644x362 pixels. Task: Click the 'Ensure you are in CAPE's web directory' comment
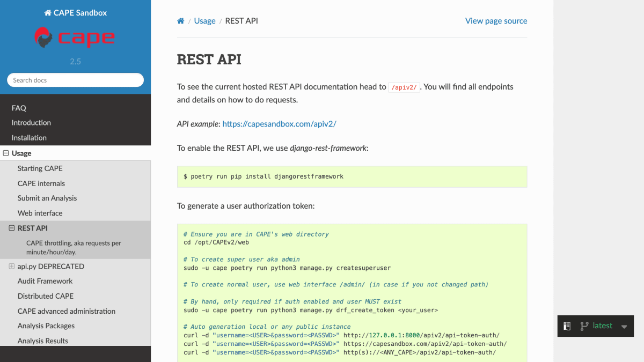pos(256,234)
